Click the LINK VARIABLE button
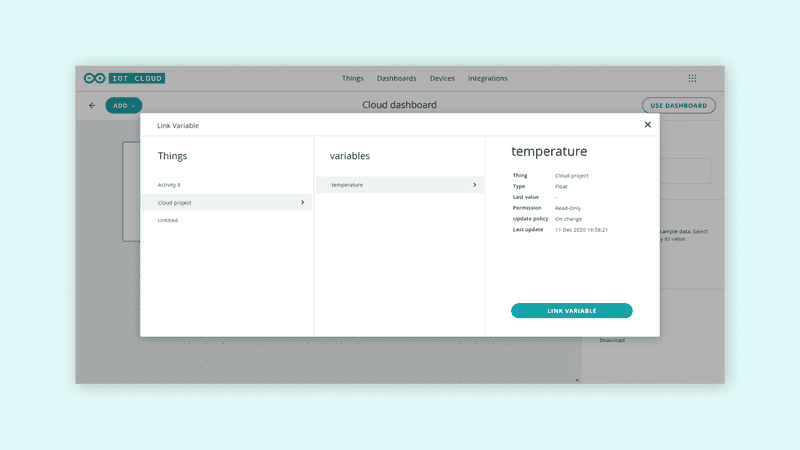This screenshot has width=800, height=450. click(x=571, y=311)
